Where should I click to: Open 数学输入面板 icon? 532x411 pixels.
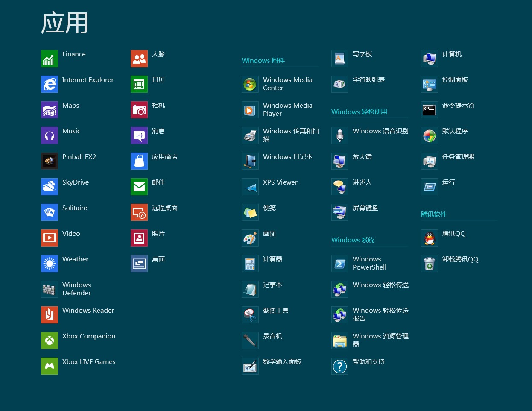[250, 366]
